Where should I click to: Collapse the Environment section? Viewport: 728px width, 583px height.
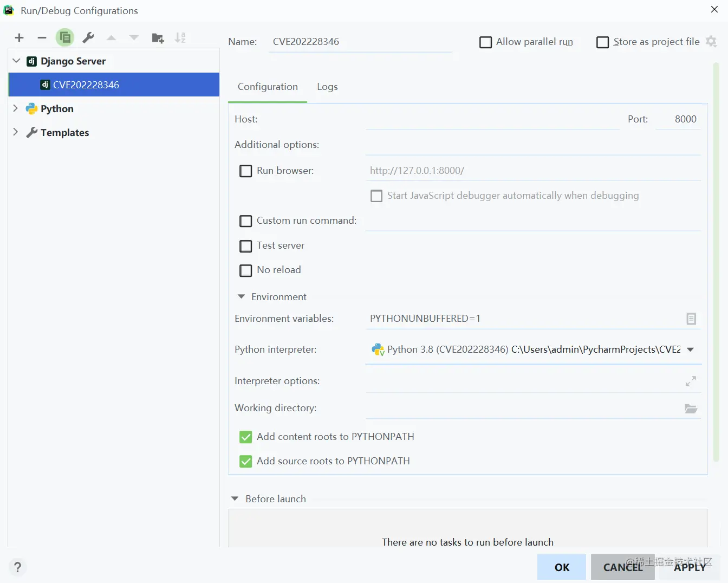[x=242, y=296]
